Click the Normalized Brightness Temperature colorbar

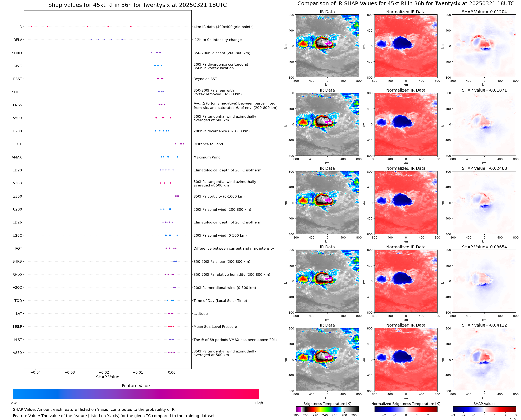[x=406, y=409]
